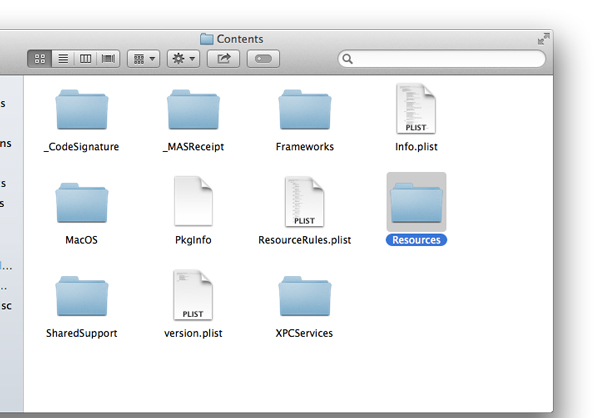
Task: Click the _MASReceipt name label
Action: coord(193,147)
